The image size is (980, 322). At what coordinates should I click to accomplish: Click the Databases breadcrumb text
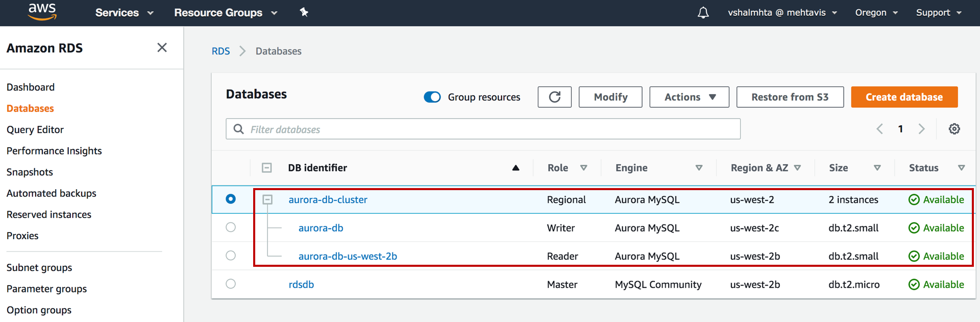(x=279, y=51)
